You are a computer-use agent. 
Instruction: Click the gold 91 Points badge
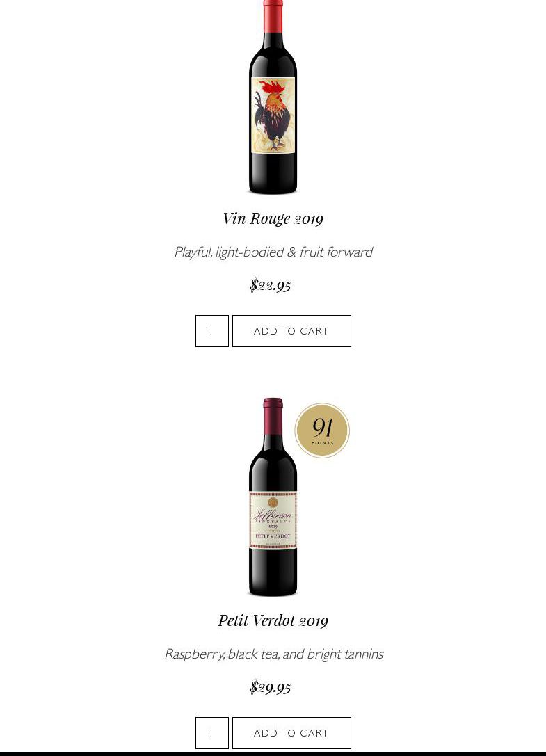322,430
